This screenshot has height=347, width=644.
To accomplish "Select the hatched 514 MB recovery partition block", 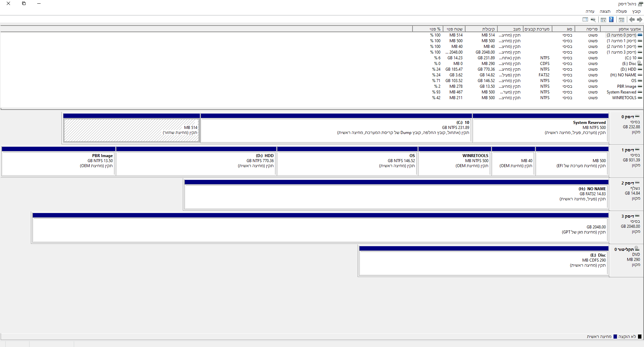I will tap(131, 128).
